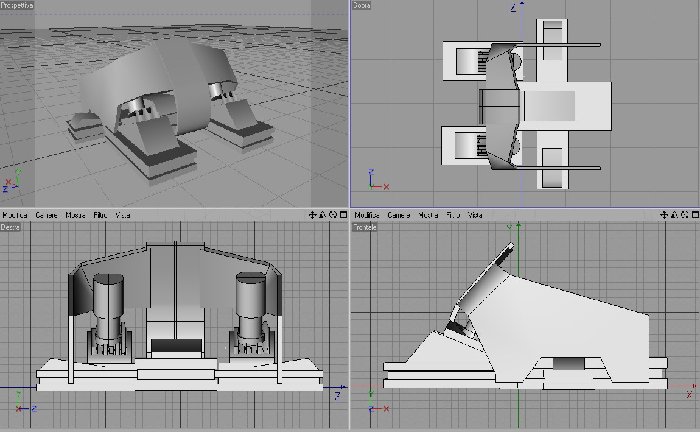Toggle maximize icon of Frontale viewport

[x=695, y=215]
